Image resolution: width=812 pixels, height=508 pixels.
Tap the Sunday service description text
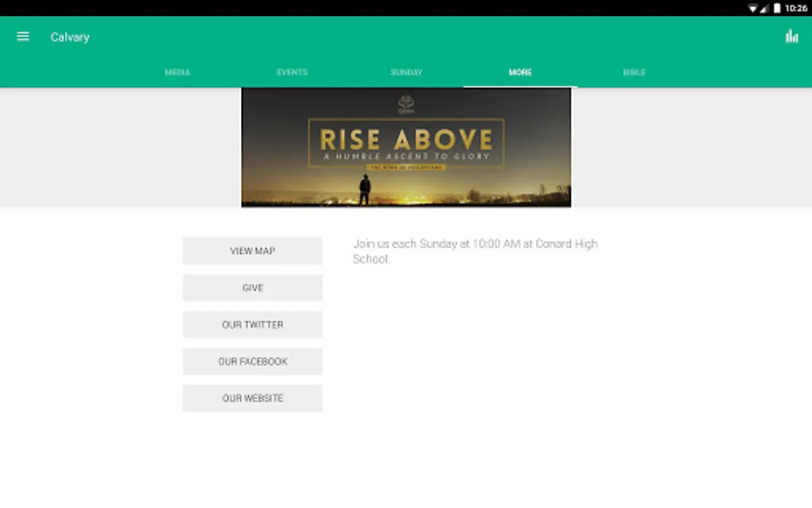[475, 251]
